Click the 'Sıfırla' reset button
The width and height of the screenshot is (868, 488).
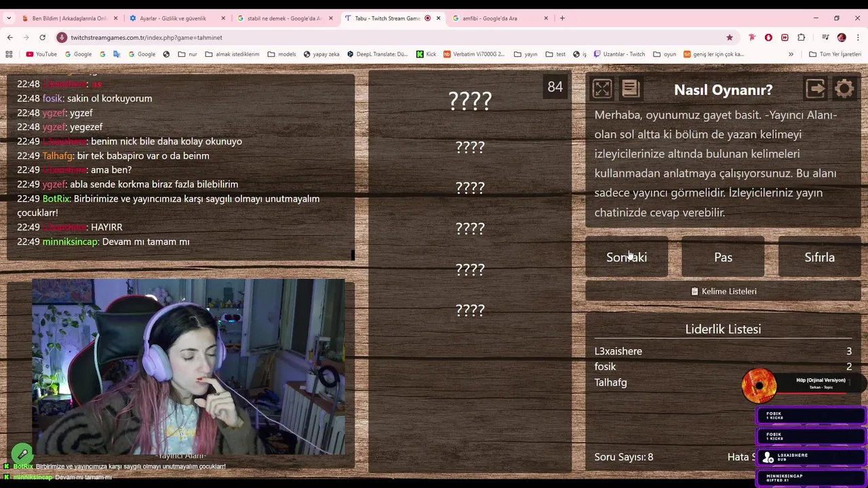click(x=819, y=258)
